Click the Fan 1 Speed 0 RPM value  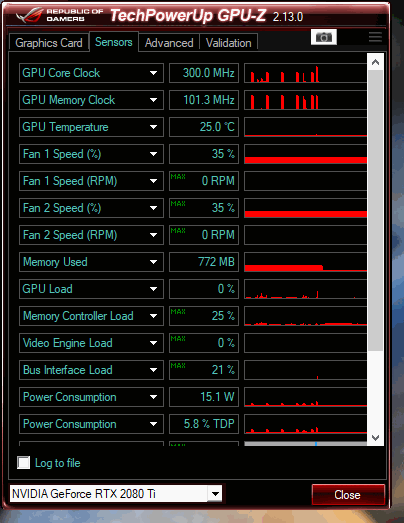coord(204,181)
